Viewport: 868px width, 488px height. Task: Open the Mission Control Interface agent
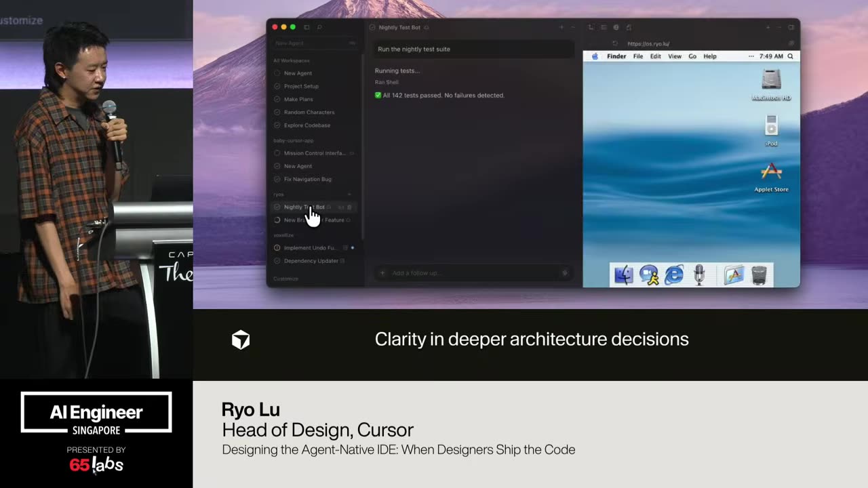pyautogui.click(x=315, y=153)
